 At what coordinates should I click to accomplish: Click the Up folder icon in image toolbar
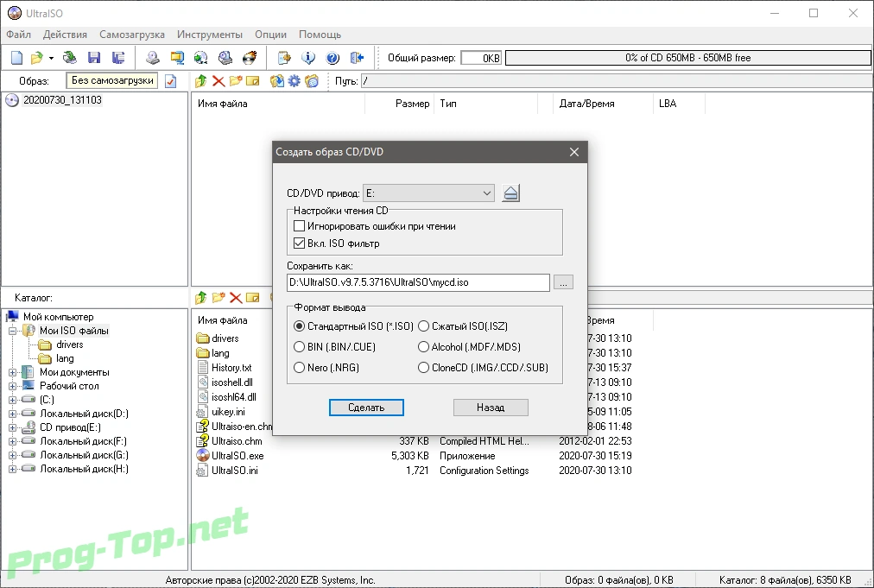[x=200, y=81]
